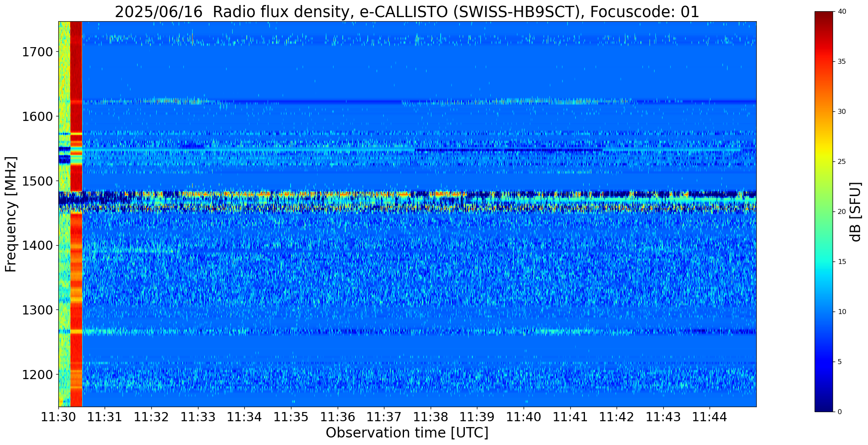The image size is (868, 445).
Task: Click the 1400 frequency tick label
Action: (x=37, y=246)
